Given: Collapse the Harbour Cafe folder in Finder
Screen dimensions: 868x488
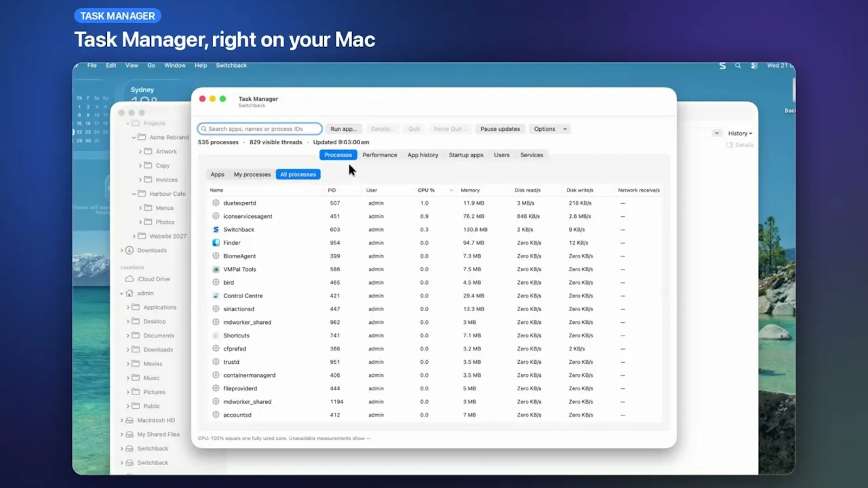Looking at the screenshot, I should point(134,194).
